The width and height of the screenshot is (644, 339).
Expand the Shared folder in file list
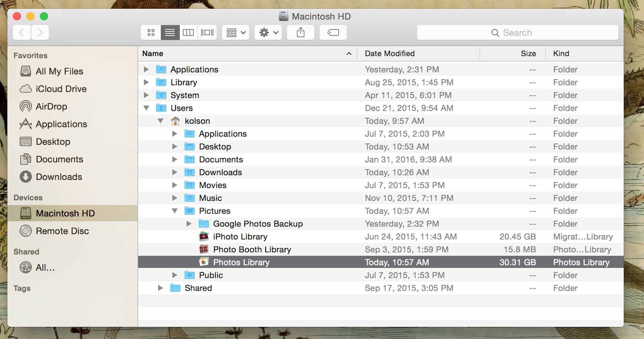pyautogui.click(x=161, y=288)
